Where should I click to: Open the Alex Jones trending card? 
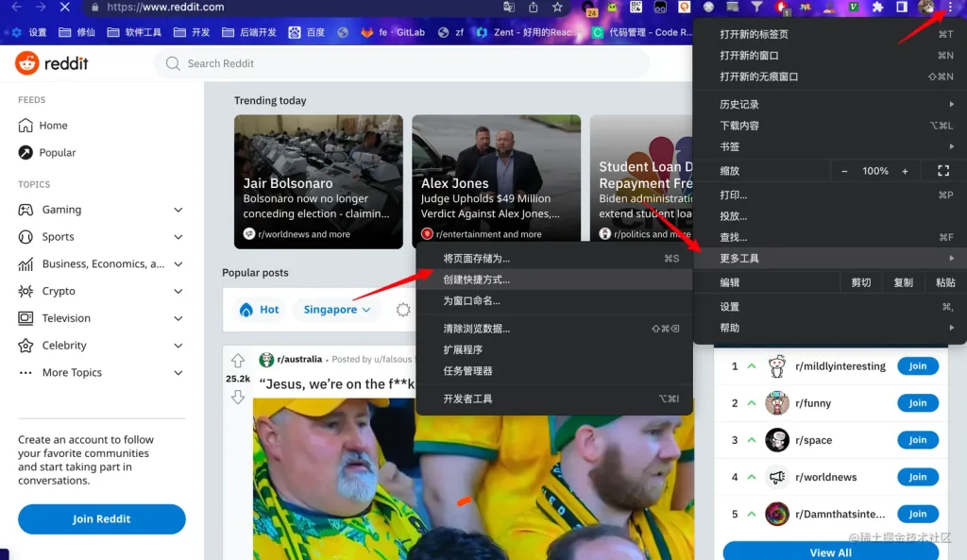[x=497, y=182]
